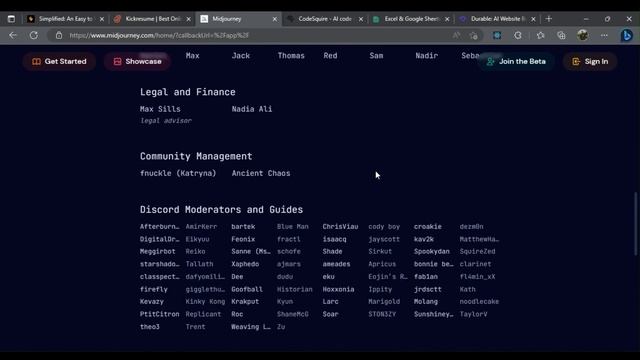Open the Bing sidebar icon
This screenshot has width=640, height=360.
pyautogui.click(x=627, y=36)
